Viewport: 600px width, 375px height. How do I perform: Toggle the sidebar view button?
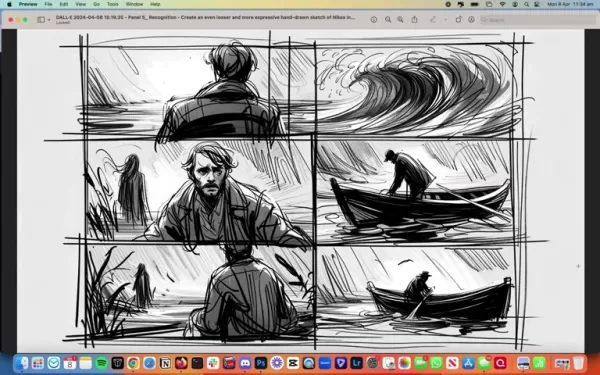tap(41, 20)
